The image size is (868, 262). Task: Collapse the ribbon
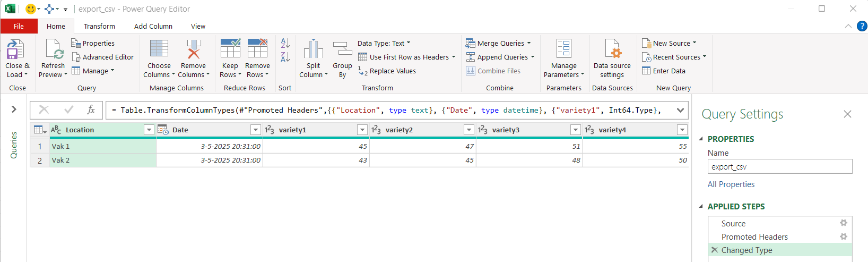click(848, 26)
